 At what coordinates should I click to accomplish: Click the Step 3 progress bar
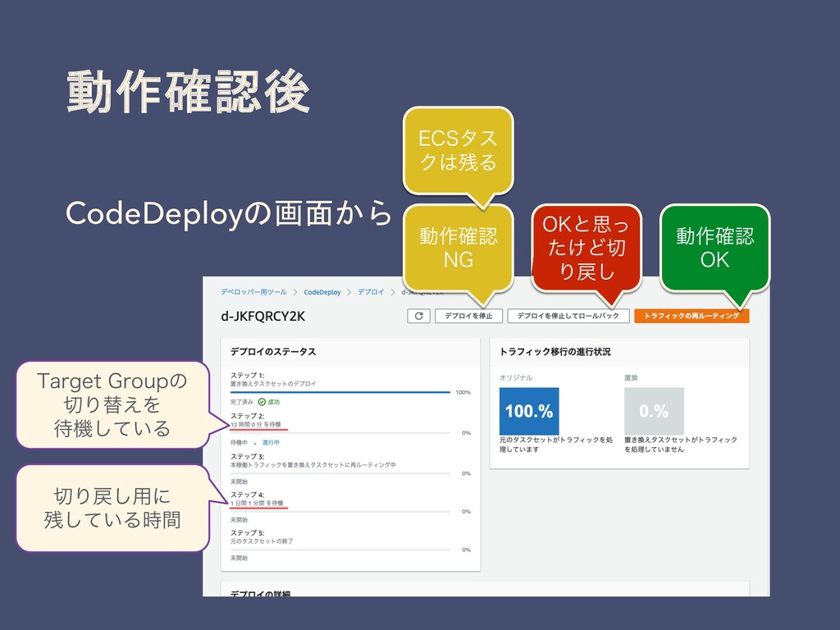click(x=340, y=473)
